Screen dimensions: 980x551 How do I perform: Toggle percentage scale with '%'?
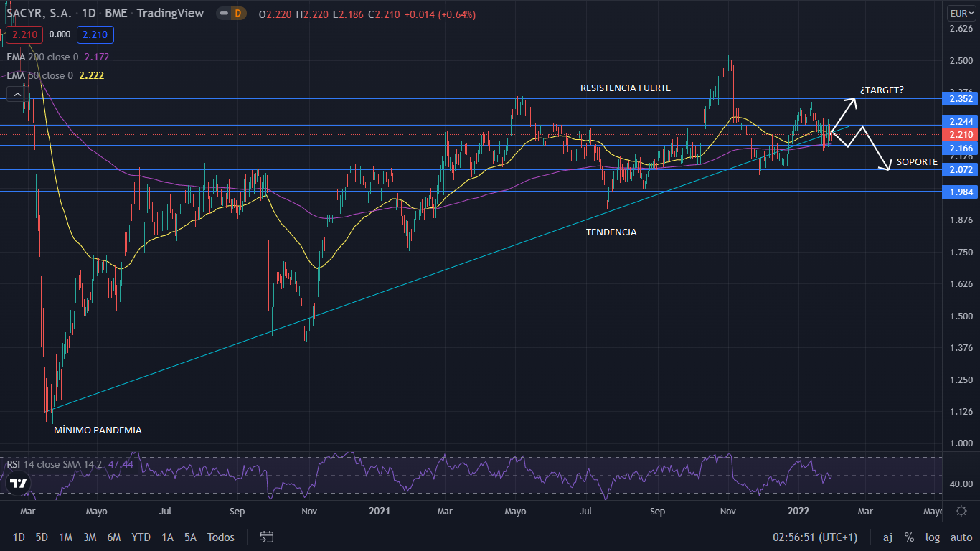pos(909,537)
